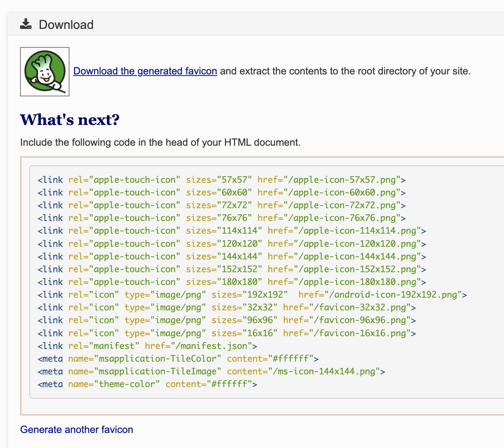The height and width of the screenshot is (448, 504).
Task: Click the generated favicon preview image
Action: 45,72
